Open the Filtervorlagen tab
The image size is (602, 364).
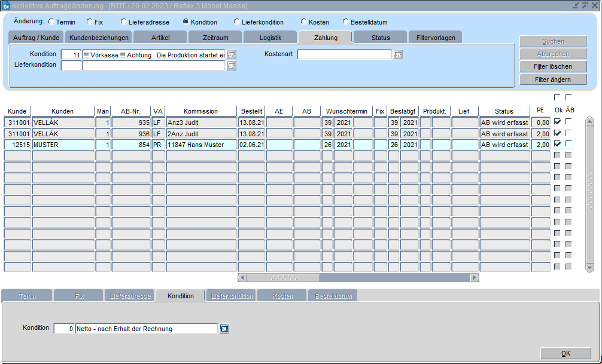pyautogui.click(x=436, y=38)
